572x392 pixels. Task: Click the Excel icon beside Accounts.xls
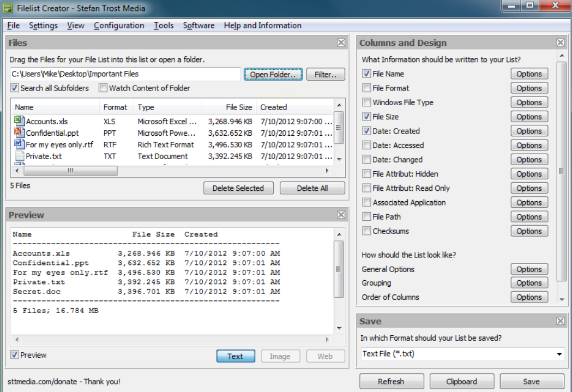pyautogui.click(x=19, y=120)
